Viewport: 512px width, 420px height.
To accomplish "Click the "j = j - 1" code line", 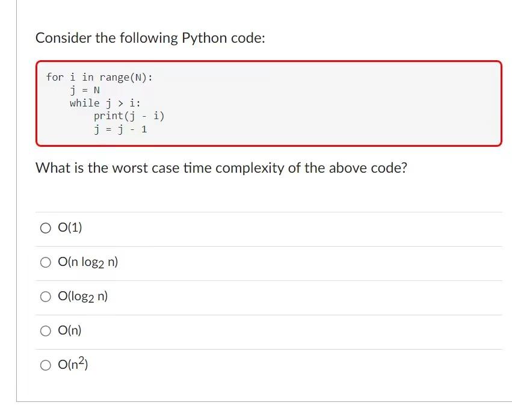I will pos(120,129).
